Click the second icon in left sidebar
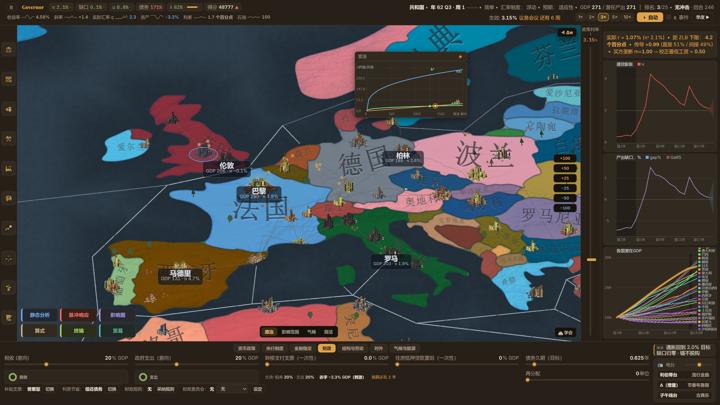This screenshot has width=720, height=405. coord(9,79)
